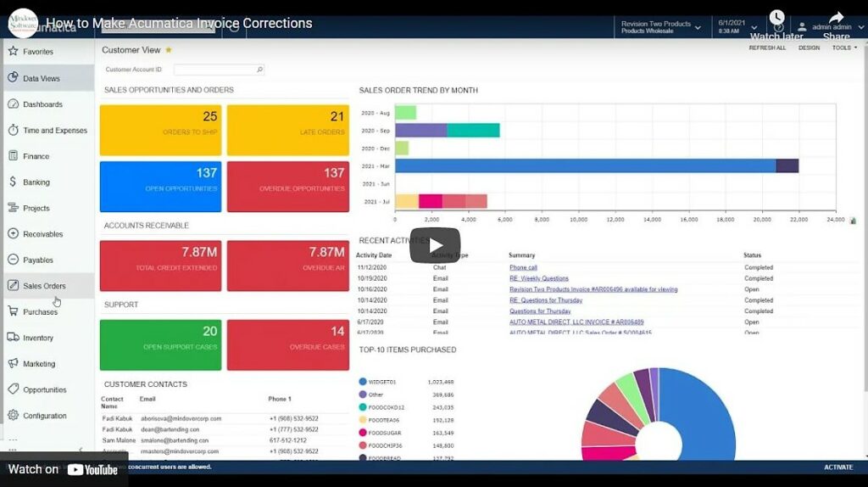Click the 2021 - Mar blue chart bar
Image resolution: width=868 pixels, height=487 pixels.
coord(585,165)
